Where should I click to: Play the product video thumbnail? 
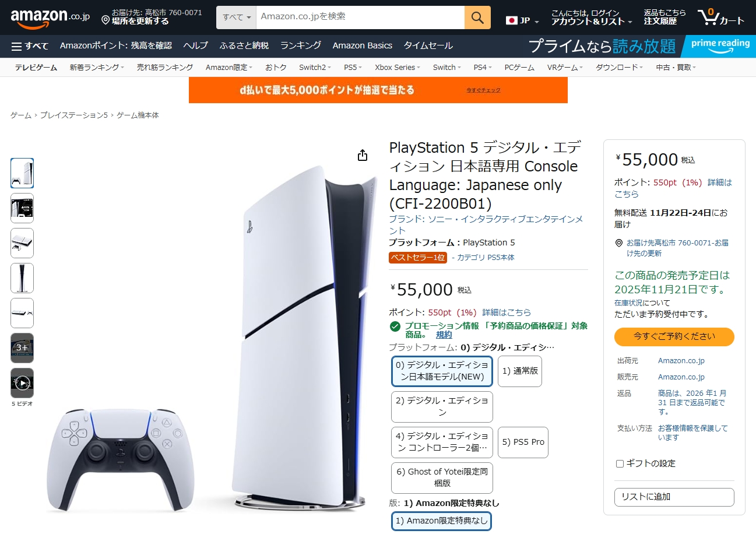click(22, 383)
